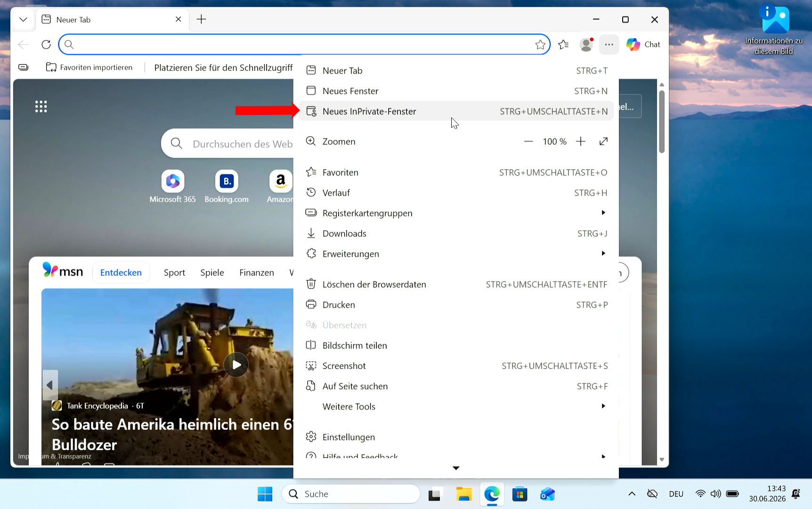The width and height of the screenshot is (812, 509).
Task: Open Verlauf history entry
Action: 456,193
